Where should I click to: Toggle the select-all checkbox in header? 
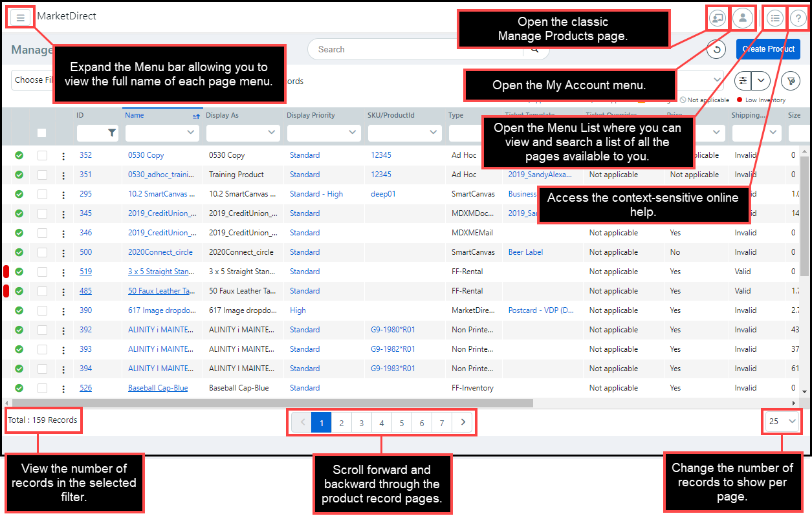coord(42,133)
